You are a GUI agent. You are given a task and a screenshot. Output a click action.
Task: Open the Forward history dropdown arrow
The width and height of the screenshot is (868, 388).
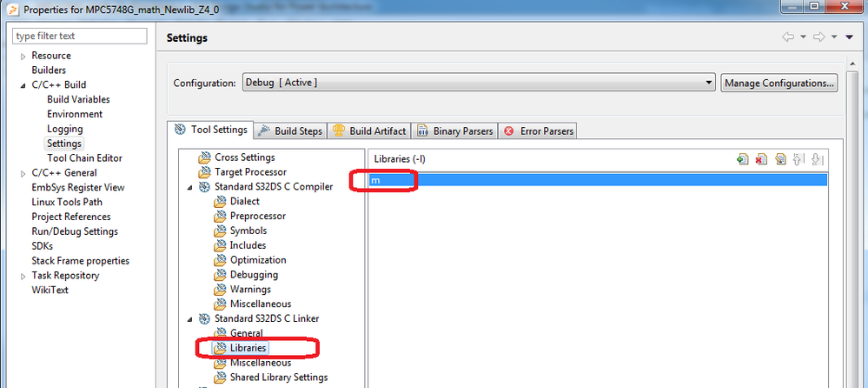pyautogui.click(x=834, y=37)
